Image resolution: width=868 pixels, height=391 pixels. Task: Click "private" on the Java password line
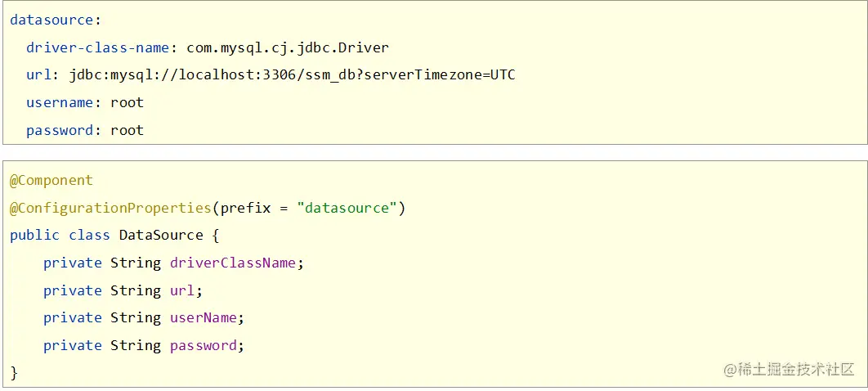[x=73, y=346]
